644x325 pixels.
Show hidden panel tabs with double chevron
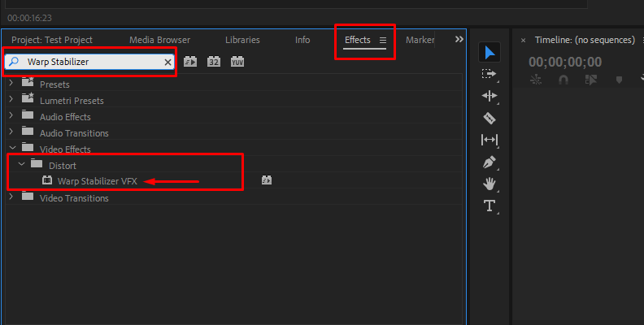click(459, 39)
